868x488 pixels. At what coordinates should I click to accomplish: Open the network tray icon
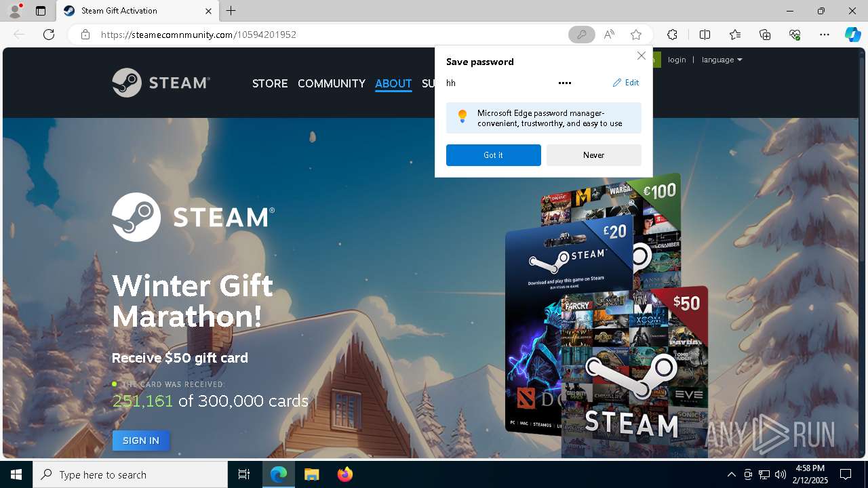764,474
